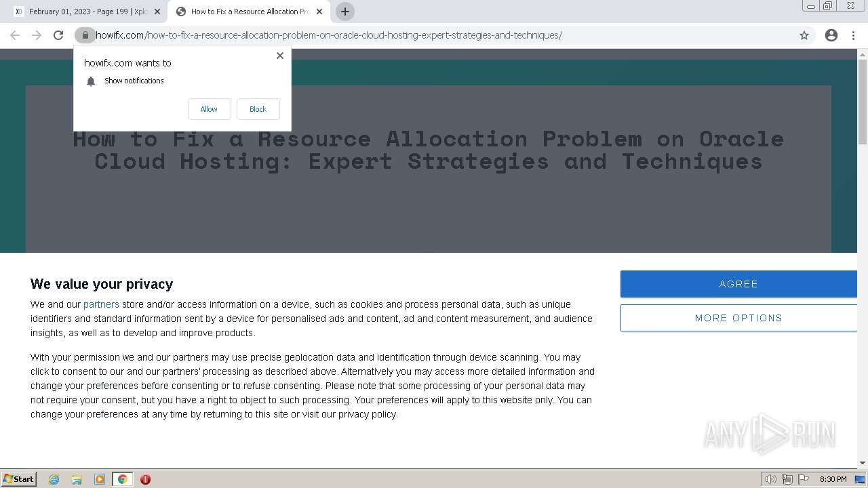This screenshot has width=868, height=488.
Task: Open the media player taskbar icon
Action: click(100, 479)
